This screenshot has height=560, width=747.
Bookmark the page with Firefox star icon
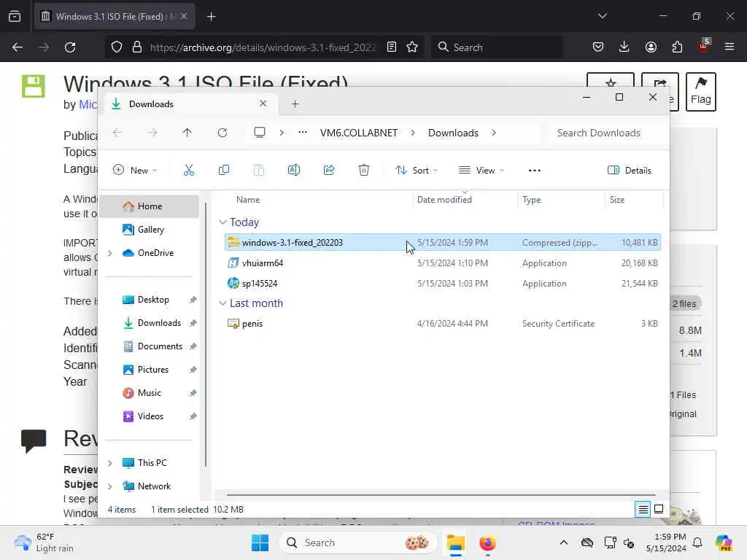coord(412,47)
